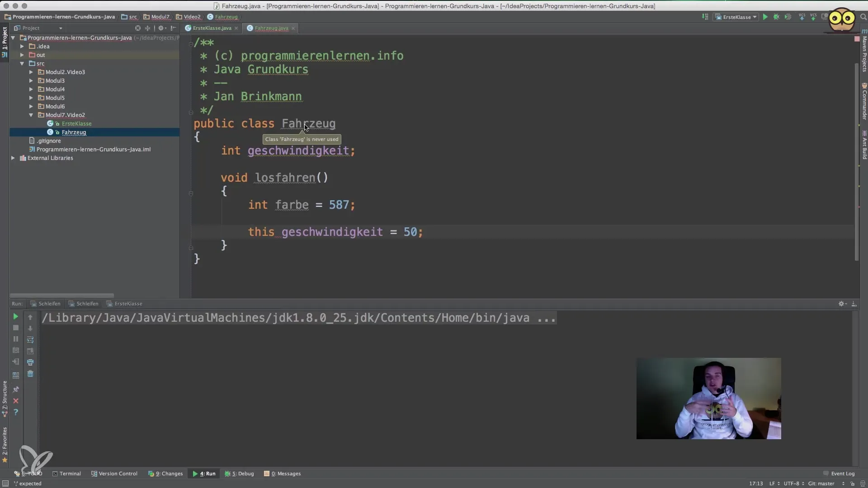Click the collapse all icon in Project panel
Image resolution: width=868 pixels, height=488 pixels.
(x=147, y=28)
